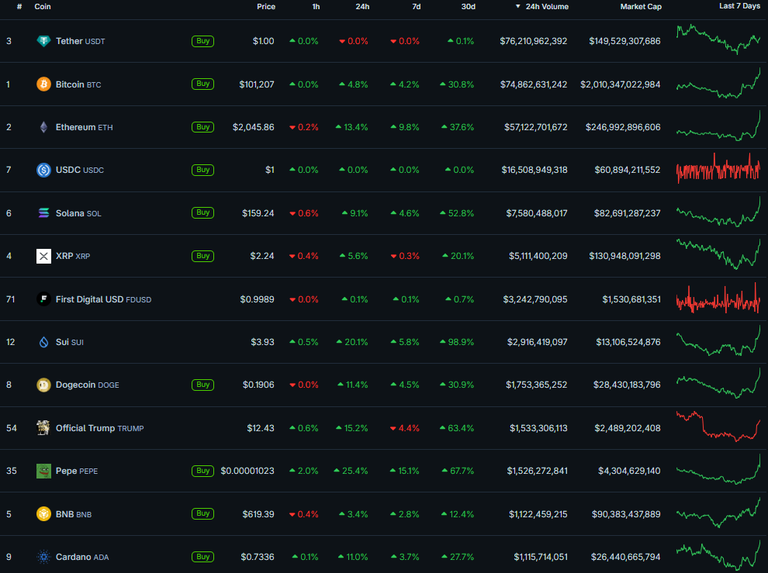Click Buy button for Dogecoin
768x573 pixels.
point(203,384)
